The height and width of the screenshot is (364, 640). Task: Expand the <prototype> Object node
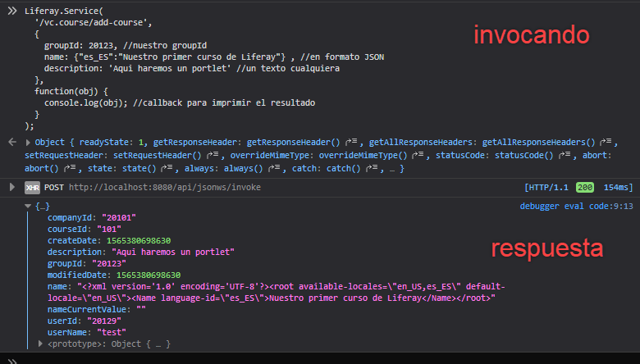pyautogui.click(x=40, y=344)
